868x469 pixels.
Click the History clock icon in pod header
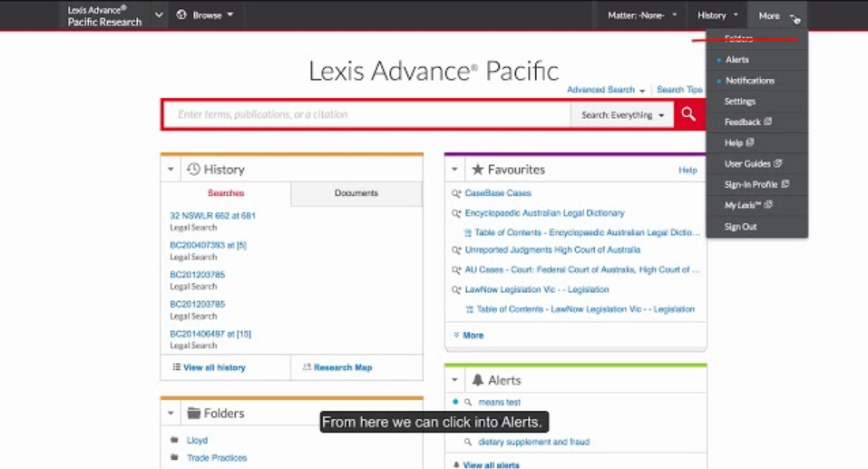point(193,169)
